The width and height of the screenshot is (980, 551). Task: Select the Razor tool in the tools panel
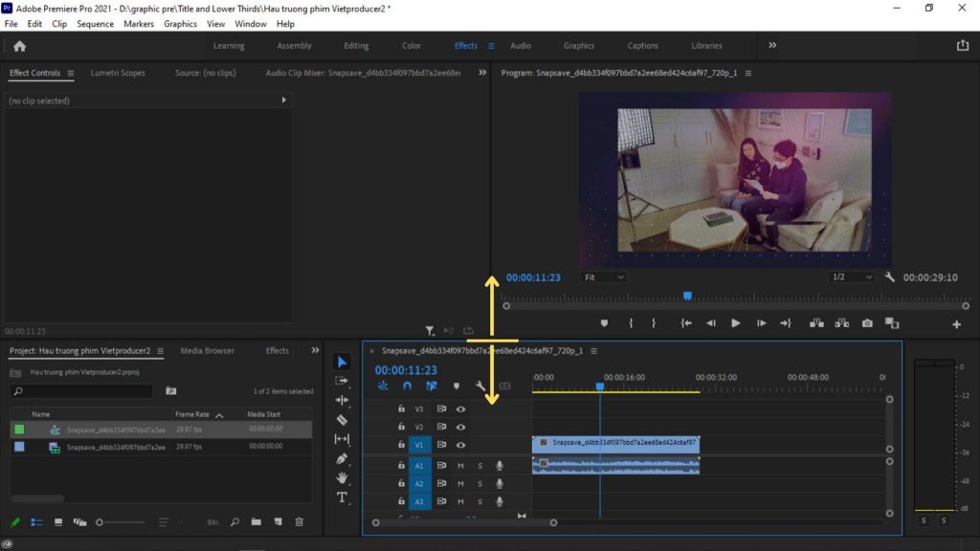(x=343, y=420)
